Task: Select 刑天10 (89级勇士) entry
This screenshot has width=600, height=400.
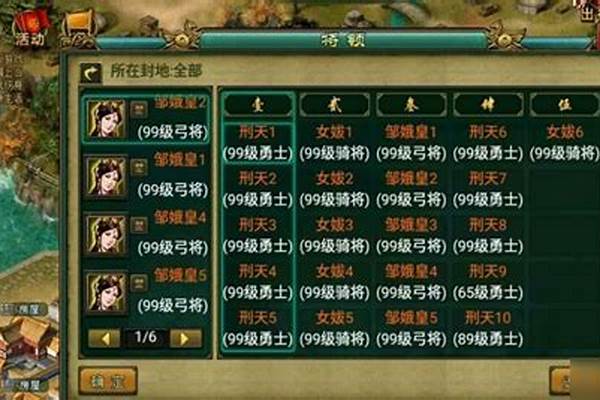Action: (488, 328)
